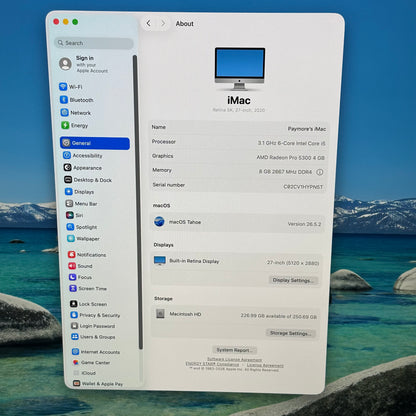
Task: Open the Notifications icon
Action: click(72, 254)
